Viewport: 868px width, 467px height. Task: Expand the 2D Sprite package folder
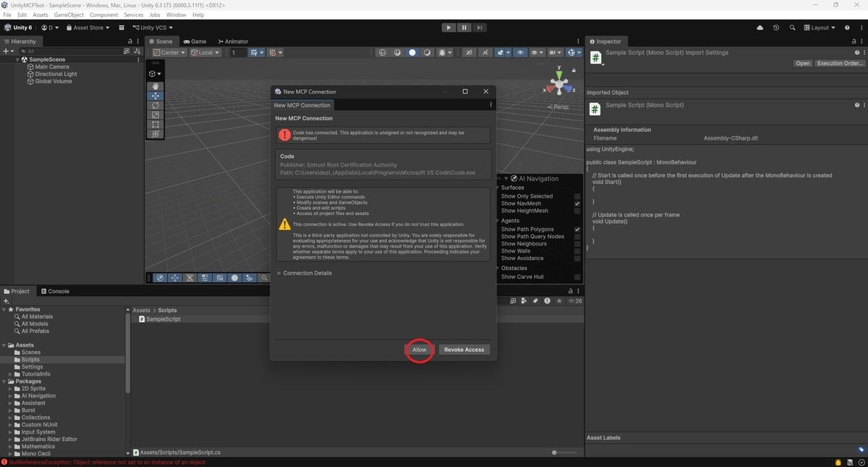[10, 389]
